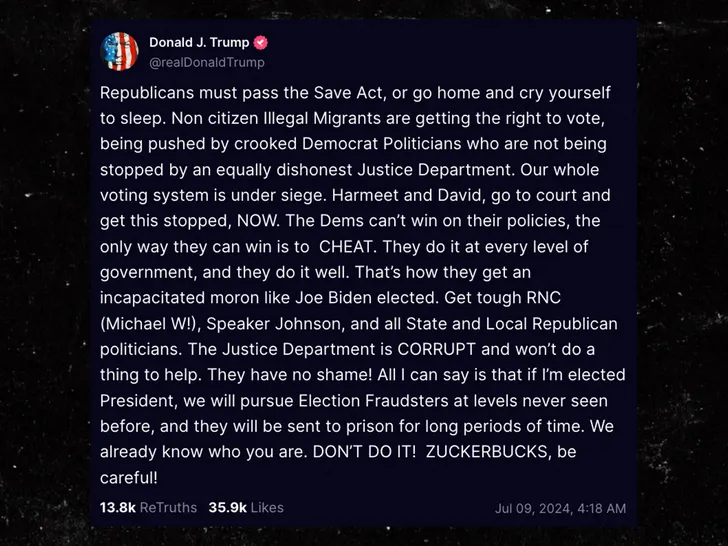Open the flag-painted profile avatar

coord(119,51)
